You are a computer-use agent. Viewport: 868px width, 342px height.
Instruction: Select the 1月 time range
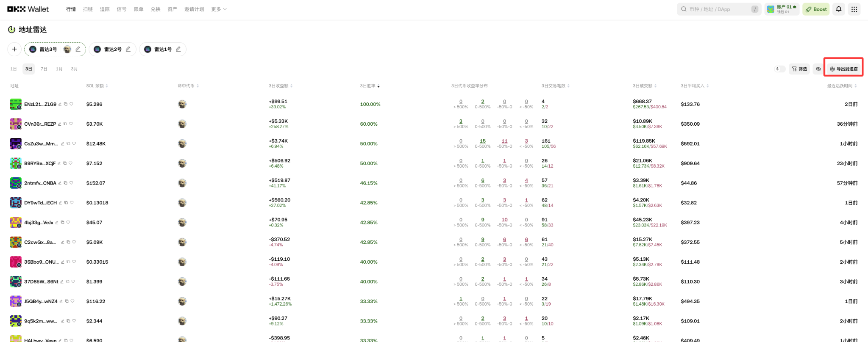tap(59, 69)
